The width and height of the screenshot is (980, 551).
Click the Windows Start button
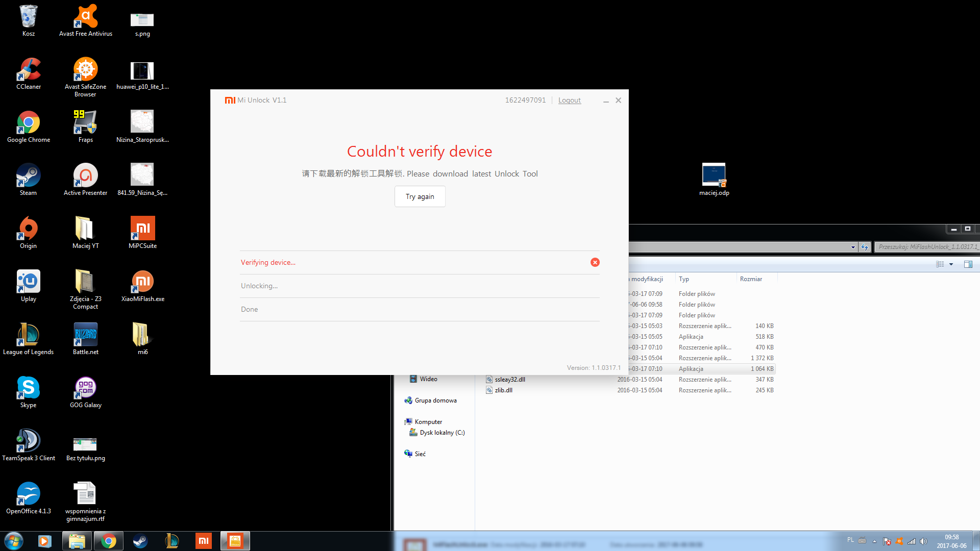click(14, 541)
